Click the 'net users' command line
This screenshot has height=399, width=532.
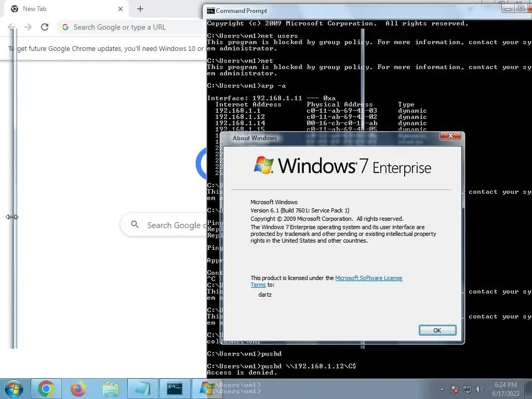[x=252, y=36]
